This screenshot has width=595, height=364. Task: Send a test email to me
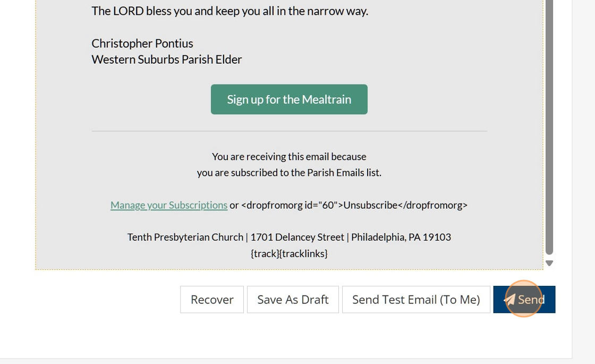[x=416, y=300]
